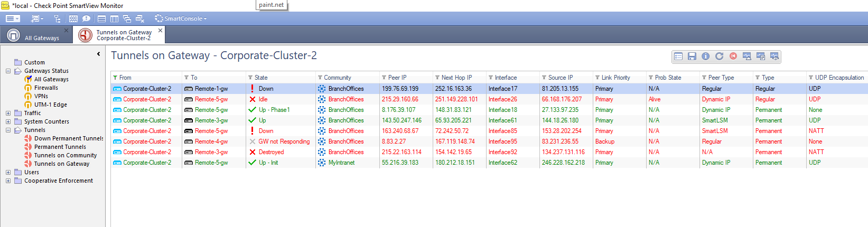Open Permanent Tunnels view in tree
This screenshot has height=227, width=868.
point(55,147)
